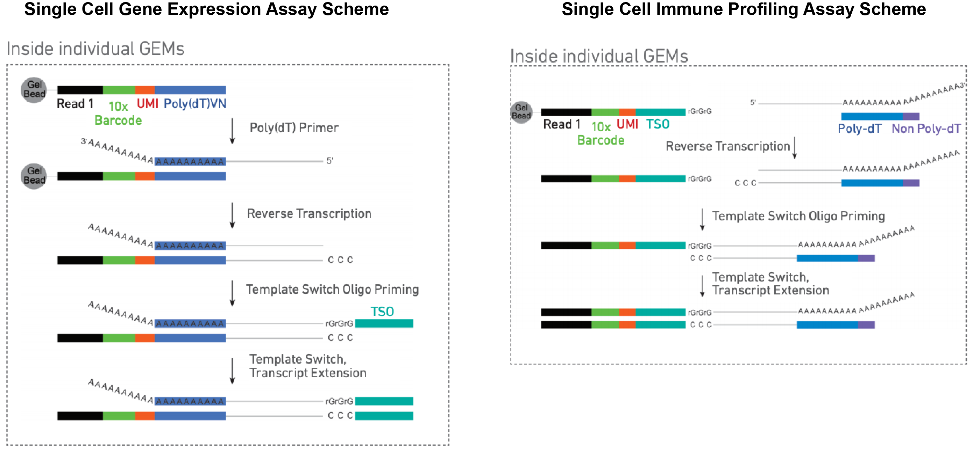The image size is (980, 453).
Task: Click the arrow by Template Switch, Transcript Extension on the left
Action: 233,371
